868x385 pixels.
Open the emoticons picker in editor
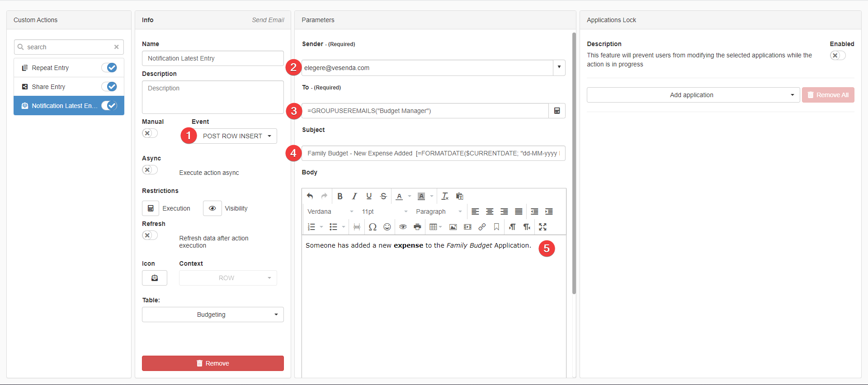pos(387,227)
